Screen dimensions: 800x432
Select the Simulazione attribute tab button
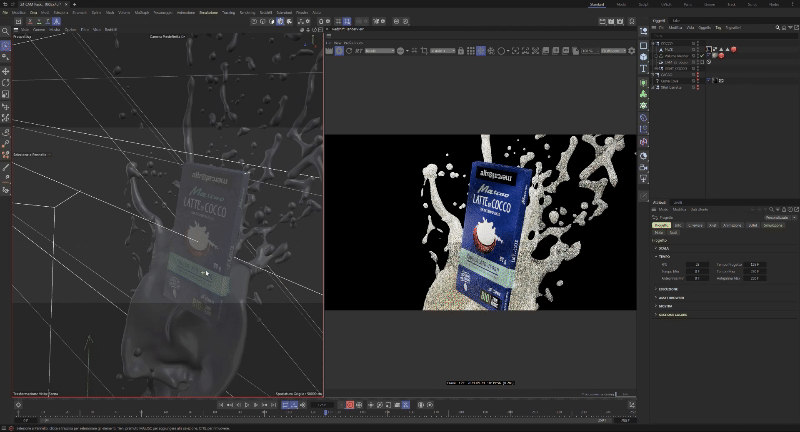point(773,225)
